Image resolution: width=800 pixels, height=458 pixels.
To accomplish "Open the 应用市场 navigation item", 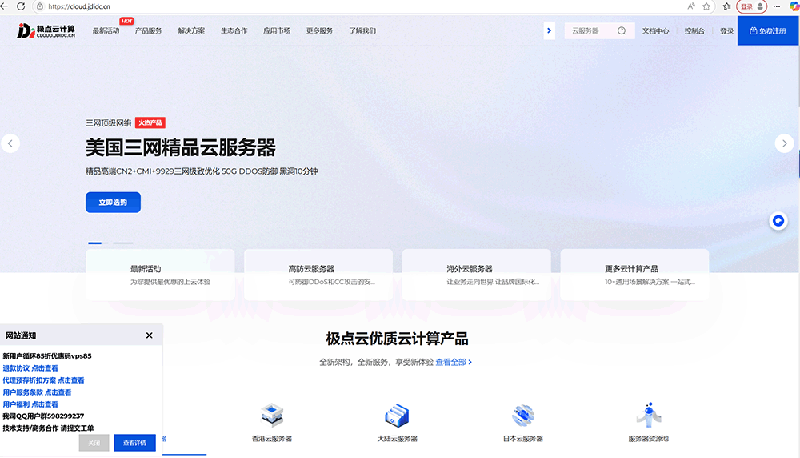I will click(277, 31).
